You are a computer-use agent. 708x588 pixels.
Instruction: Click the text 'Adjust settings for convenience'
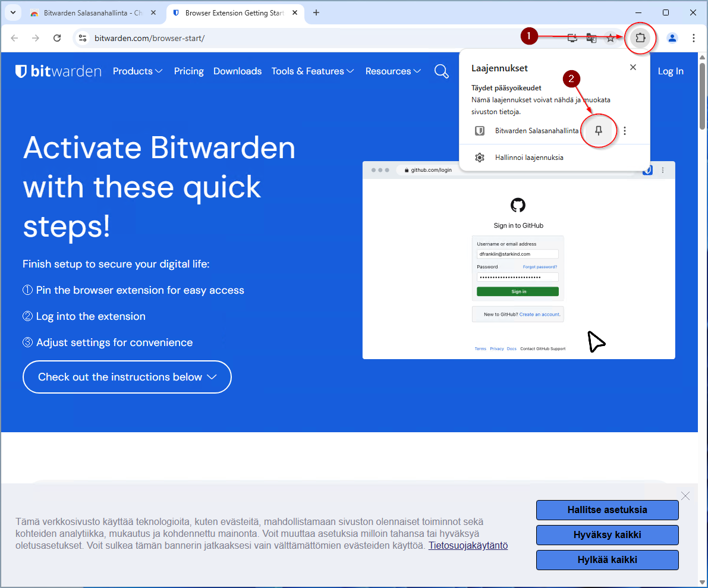click(x=114, y=342)
